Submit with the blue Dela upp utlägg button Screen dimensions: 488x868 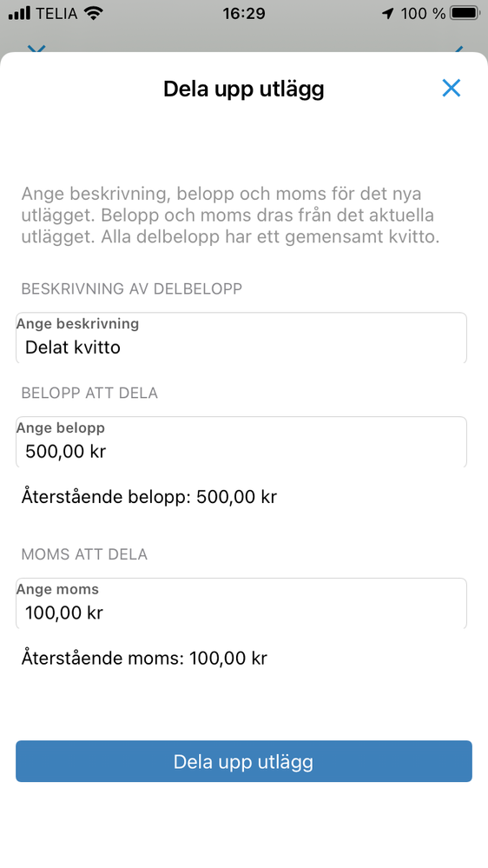tap(243, 761)
